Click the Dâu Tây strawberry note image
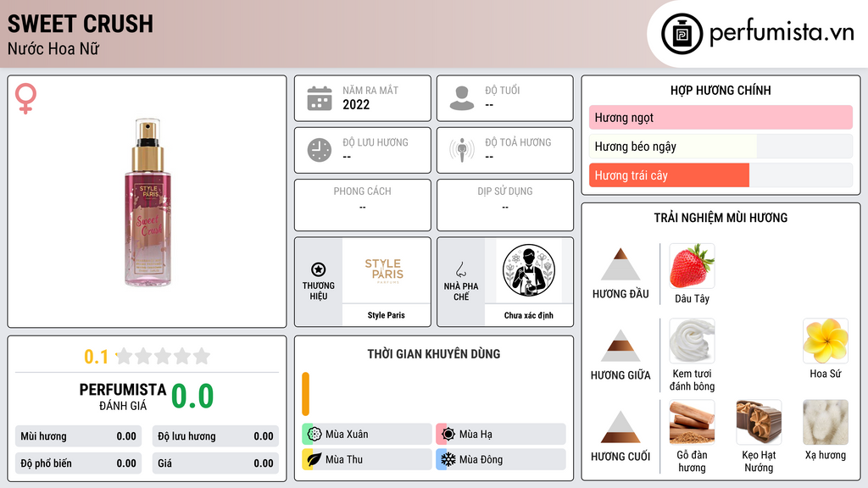The height and width of the screenshot is (488, 868). [692, 265]
